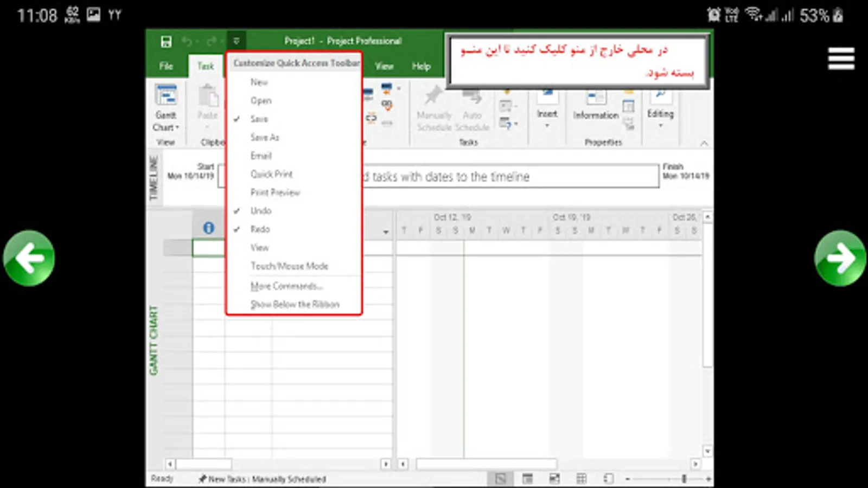Screen dimensions: 868x488
Task: Click the Details icon beside Information
Action: tap(628, 106)
